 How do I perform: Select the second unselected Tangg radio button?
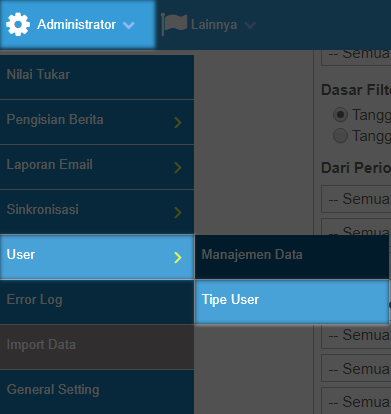pyautogui.click(x=340, y=136)
